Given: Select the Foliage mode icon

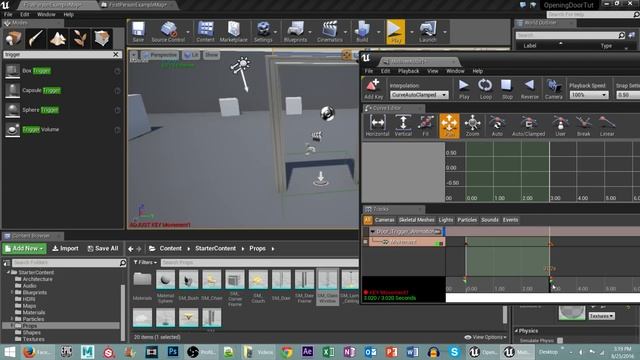Looking at the screenshot, I should [x=80, y=39].
